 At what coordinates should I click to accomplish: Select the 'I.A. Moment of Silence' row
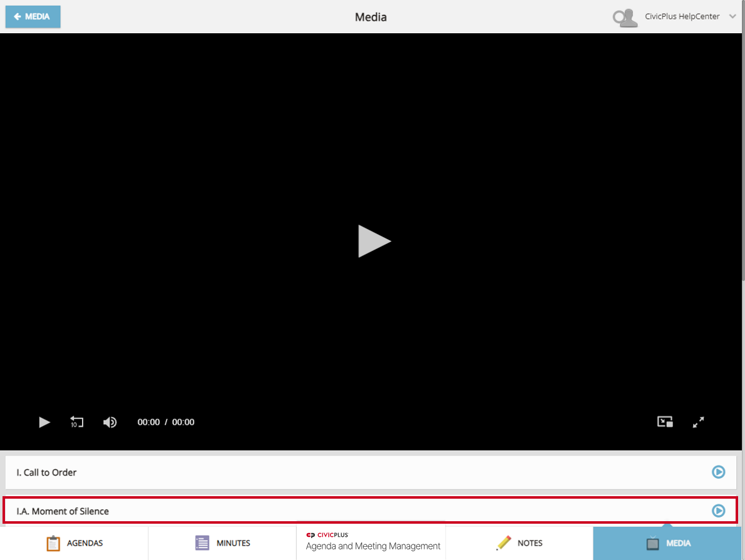click(371, 511)
